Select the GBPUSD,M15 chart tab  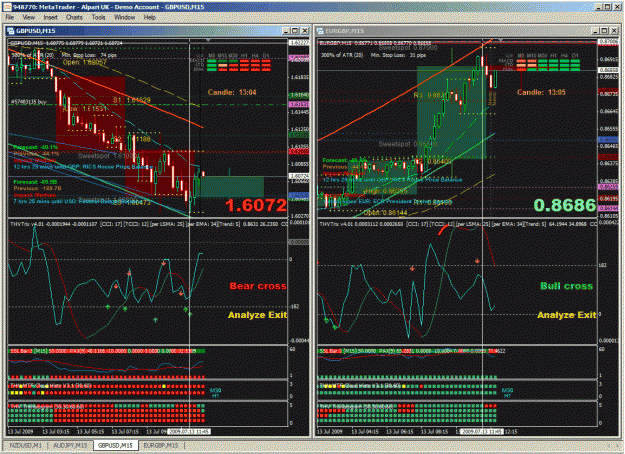[116, 445]
